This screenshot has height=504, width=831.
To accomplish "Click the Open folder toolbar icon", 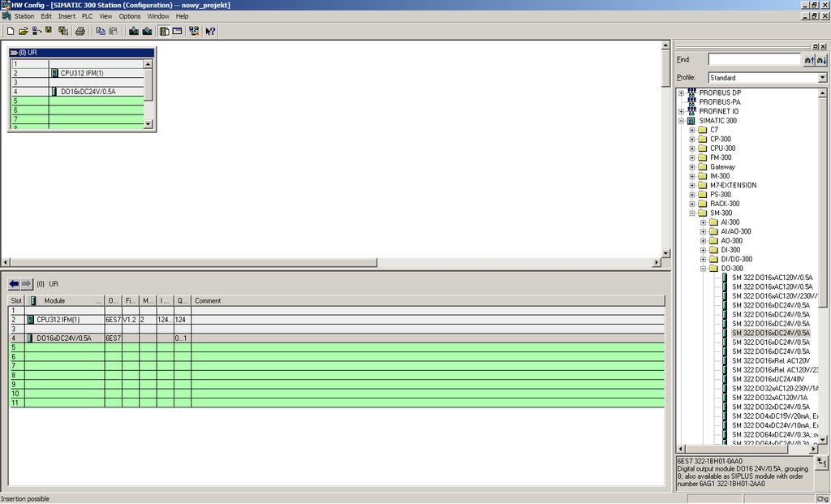I will coord(24,32).
